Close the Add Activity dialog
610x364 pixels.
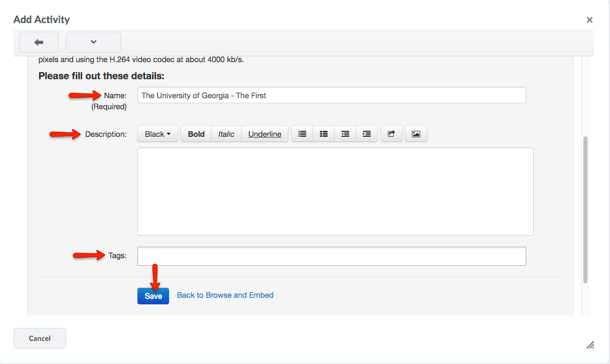coord(589,20)
